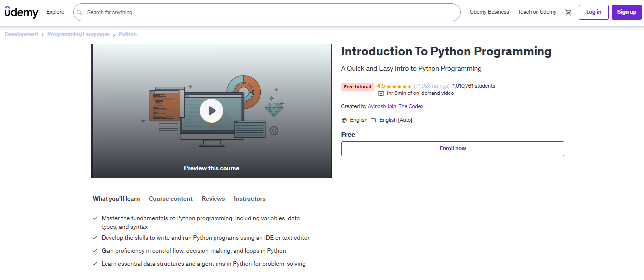The height and width of the screenshot is (280, 644).
Task: Click the Free price label
Action: click(348, 135)
